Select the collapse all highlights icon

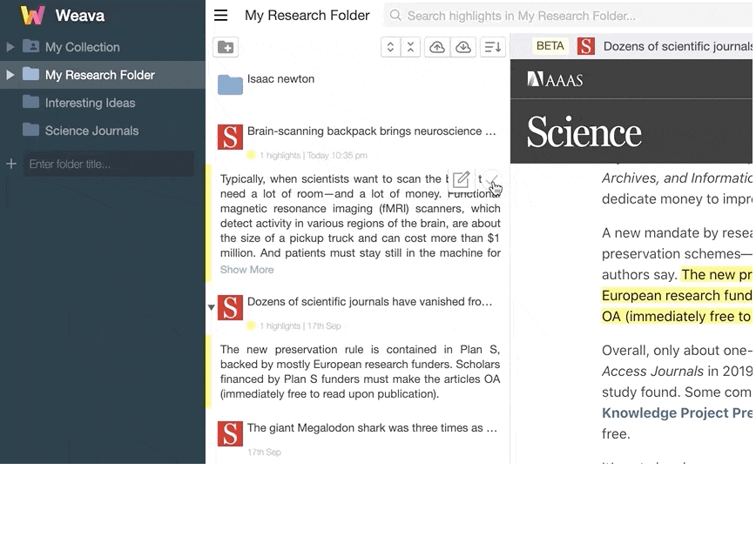point(409,47)
